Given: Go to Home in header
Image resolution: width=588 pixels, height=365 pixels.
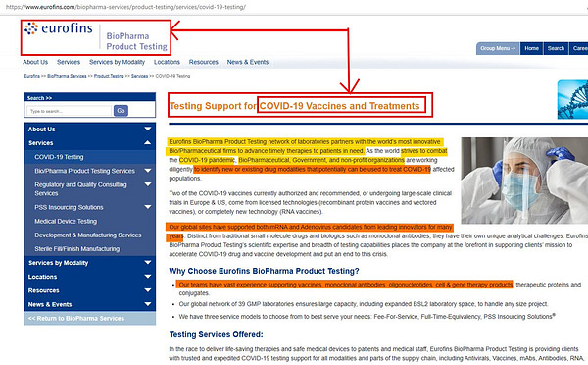Looking at the screenshot, I should point(531,48).
